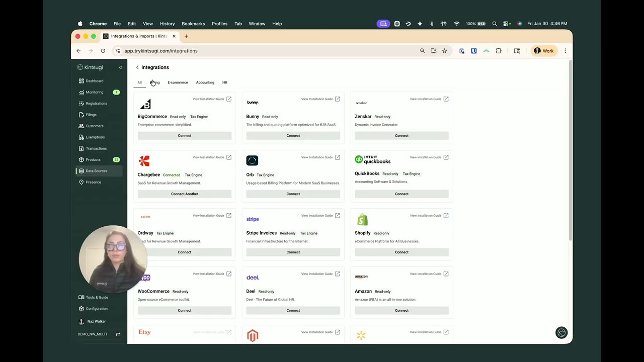Image resolution: width=644 pixels, height=362 pixels.
Task: Connect Amazon integration
Action: [x=401, y=311]
